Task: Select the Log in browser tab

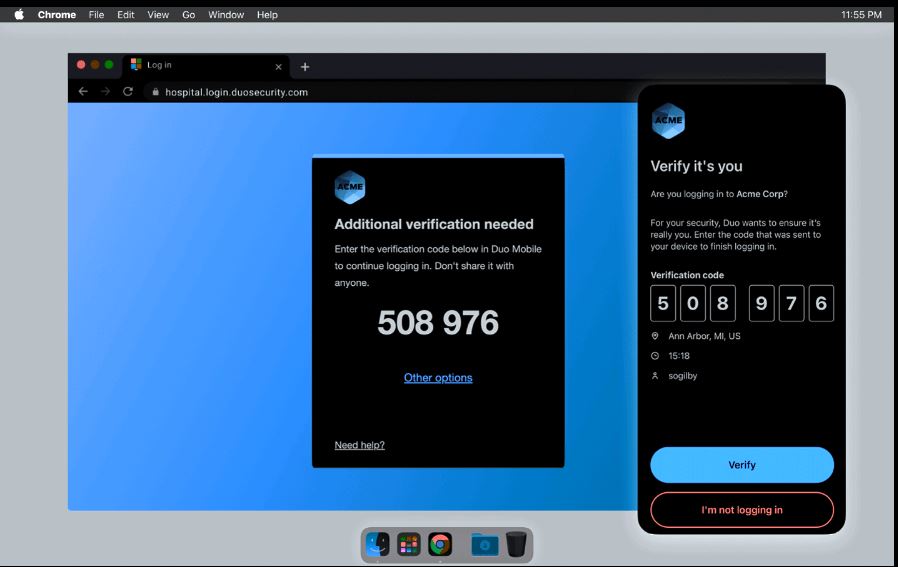Action: 206,66
